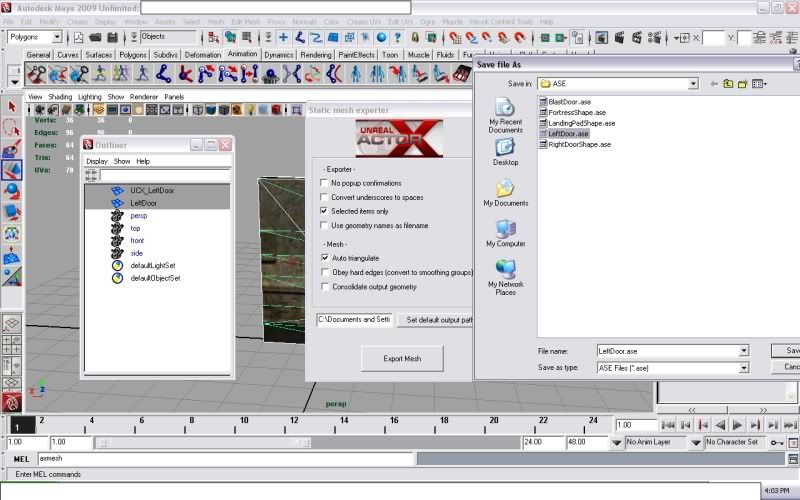
Task: Open the Outliner Display menu
Action: point(97,161)
